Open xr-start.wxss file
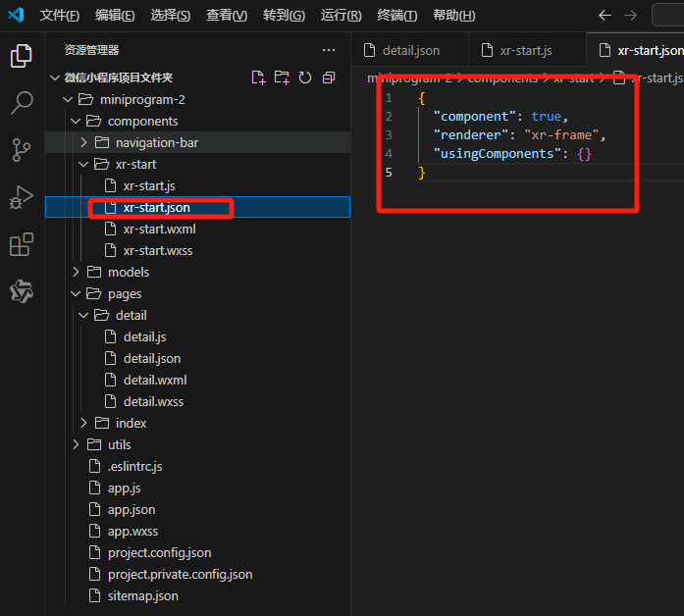The width and height of the screenshot is (684, 616). point(197,251)
